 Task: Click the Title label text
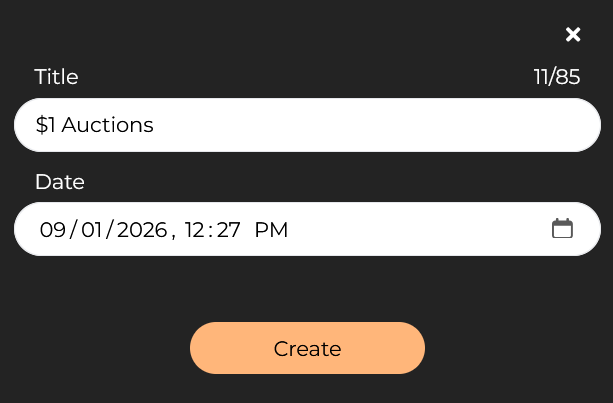(x=56, y=77)
